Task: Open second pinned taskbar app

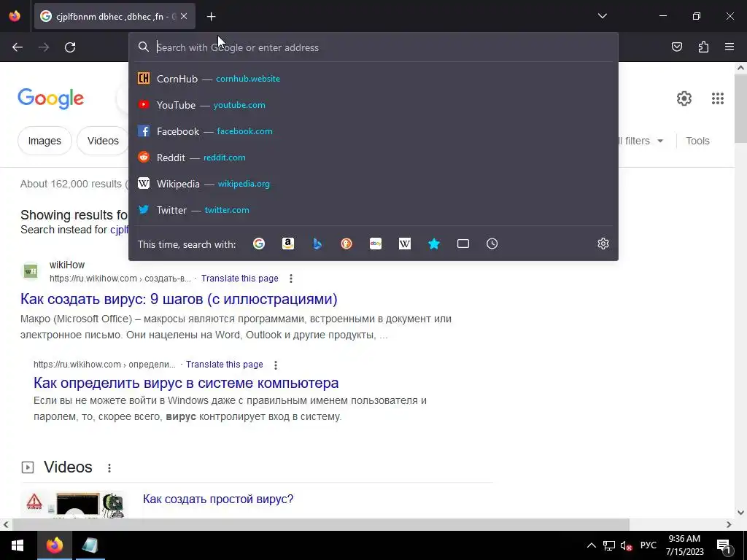Action: (90, 545)
